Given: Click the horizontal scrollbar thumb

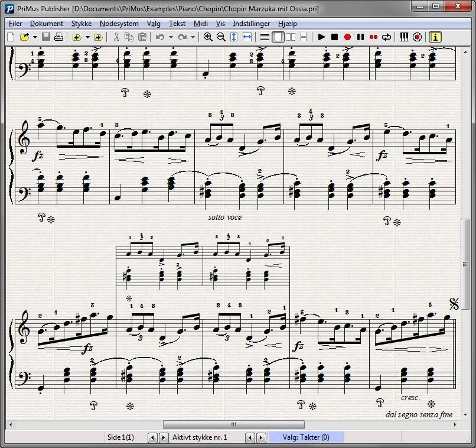Looking at the screenshot, I should click(234, 424).
